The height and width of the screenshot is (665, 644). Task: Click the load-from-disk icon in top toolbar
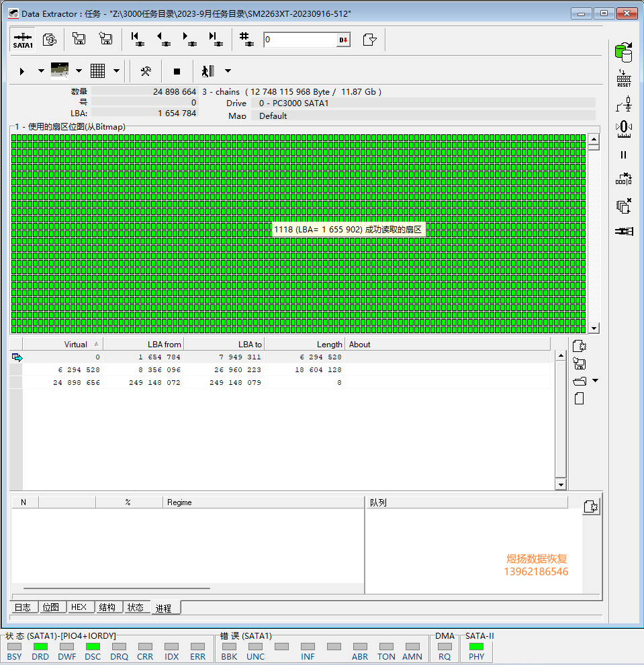tap(105, 38)
